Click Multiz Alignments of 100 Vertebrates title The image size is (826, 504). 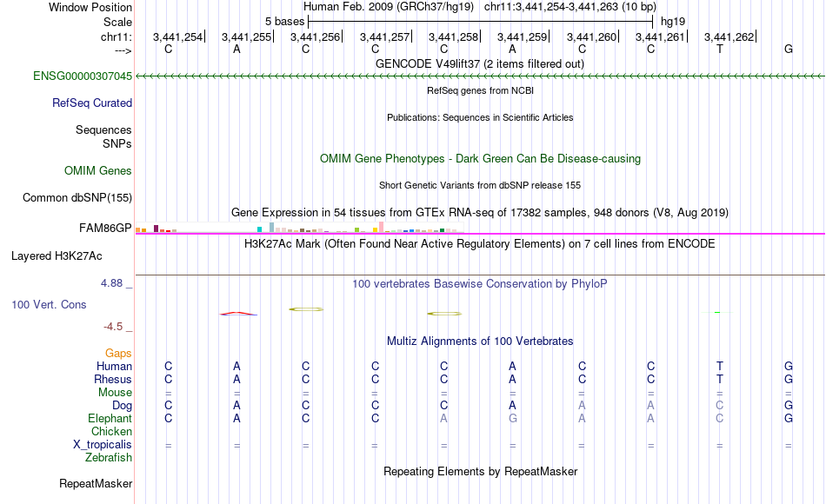(480, 342)
